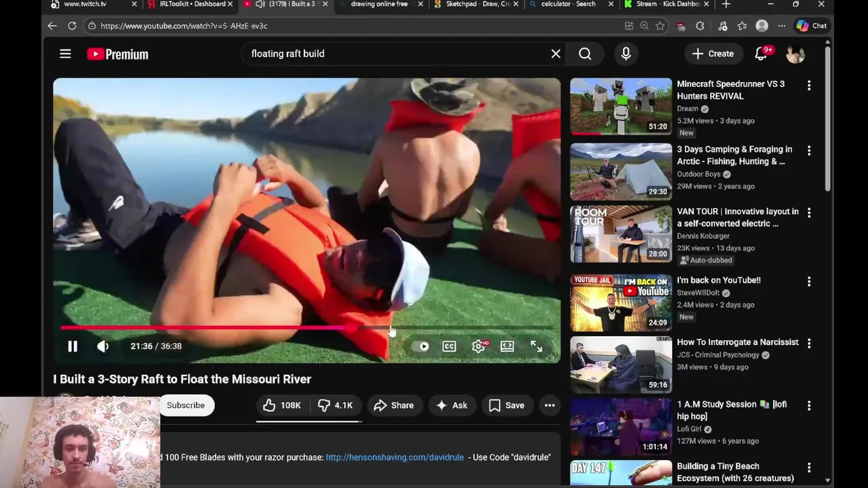Open the hensonshaving.com/davidrule link
The image size is (868, 488).
coord(395,457)
